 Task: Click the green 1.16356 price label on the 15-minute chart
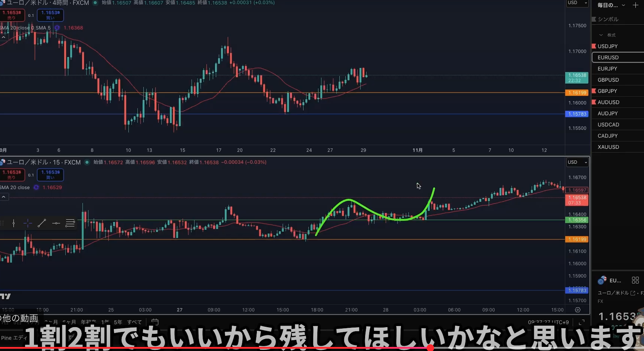(x=577, y=220)
